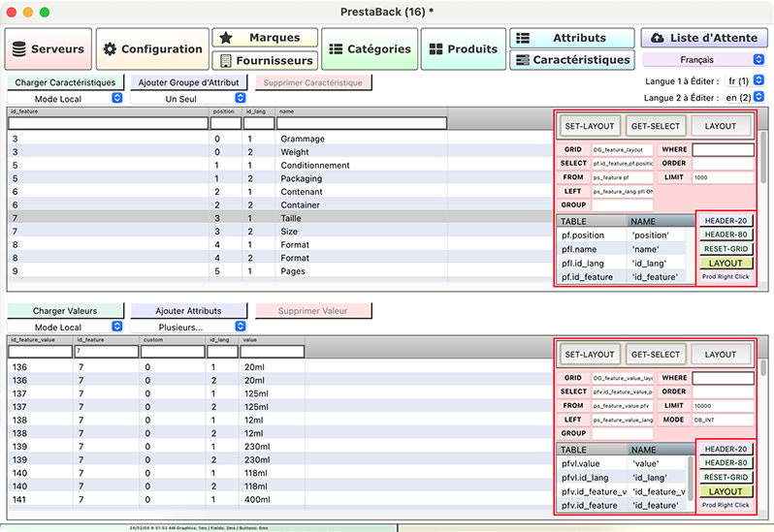Click the Charger Valeurs button

coord(66,311)
